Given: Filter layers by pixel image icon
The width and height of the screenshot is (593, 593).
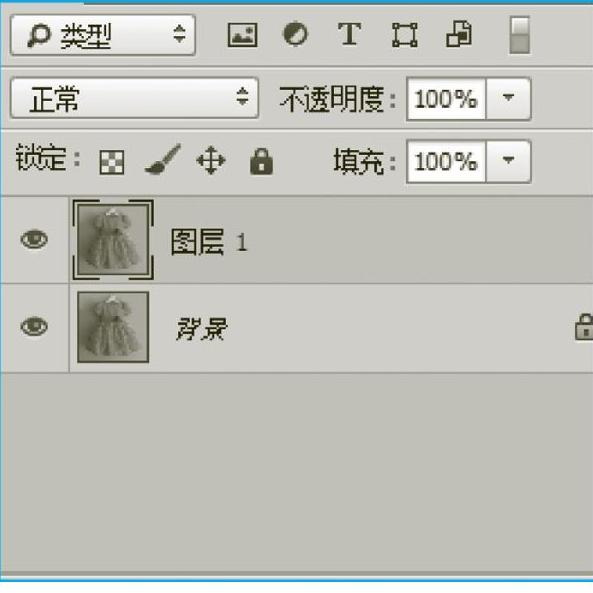Looking at the screenshot, I should (x=242, y=35).
